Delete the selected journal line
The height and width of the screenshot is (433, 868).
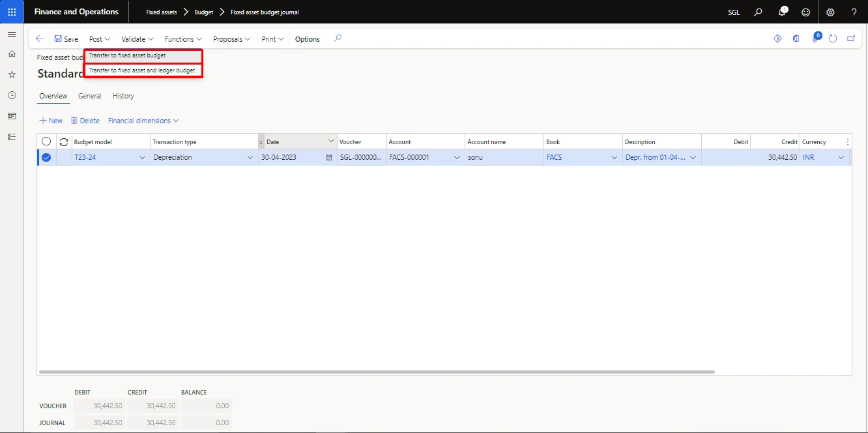85,121
